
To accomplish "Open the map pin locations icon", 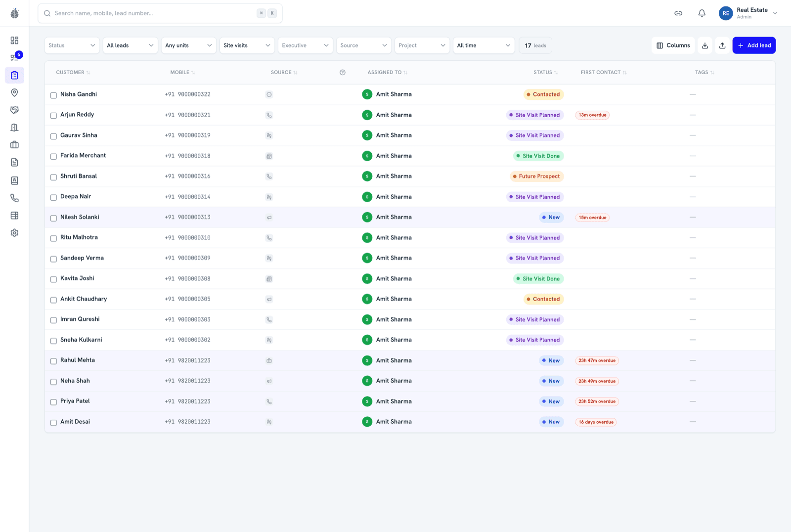I will click(14, 92).
